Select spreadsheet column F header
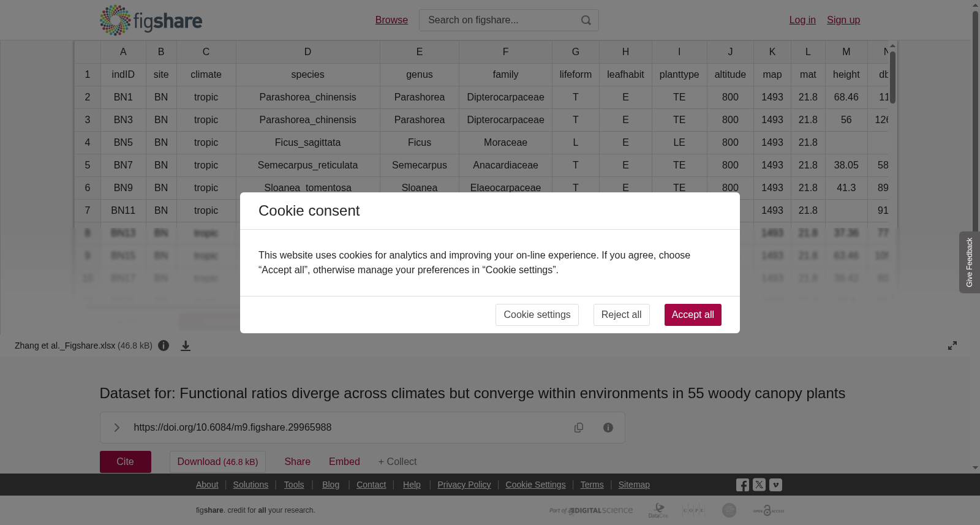This screenshot has height=525, width=980. [x=505, y=52]
